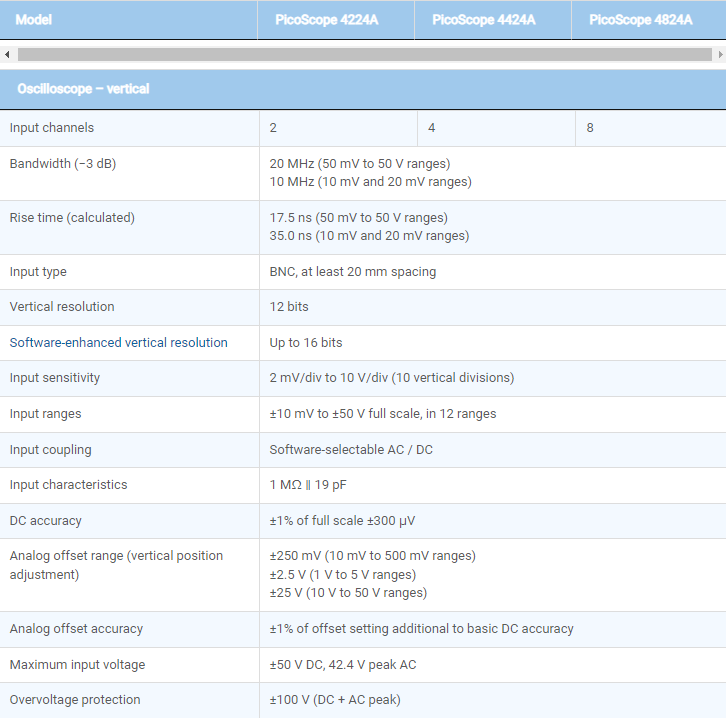Click 2 mV/div to 10 V/div value
Viewport: 726px width, 718px height.
point(392,378)
